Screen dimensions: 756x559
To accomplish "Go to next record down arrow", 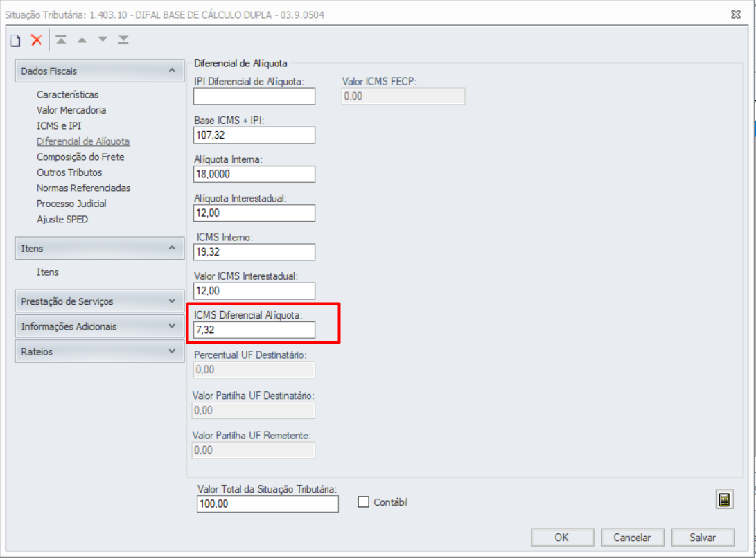I will [x=103, y=39].
